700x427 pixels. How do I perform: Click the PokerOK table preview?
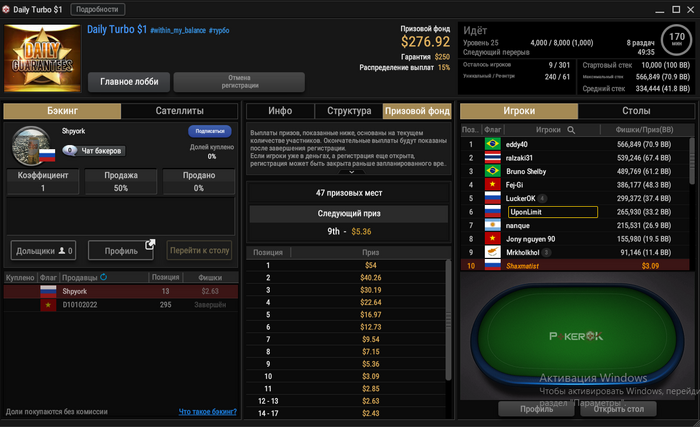click(x=575, y=336)
